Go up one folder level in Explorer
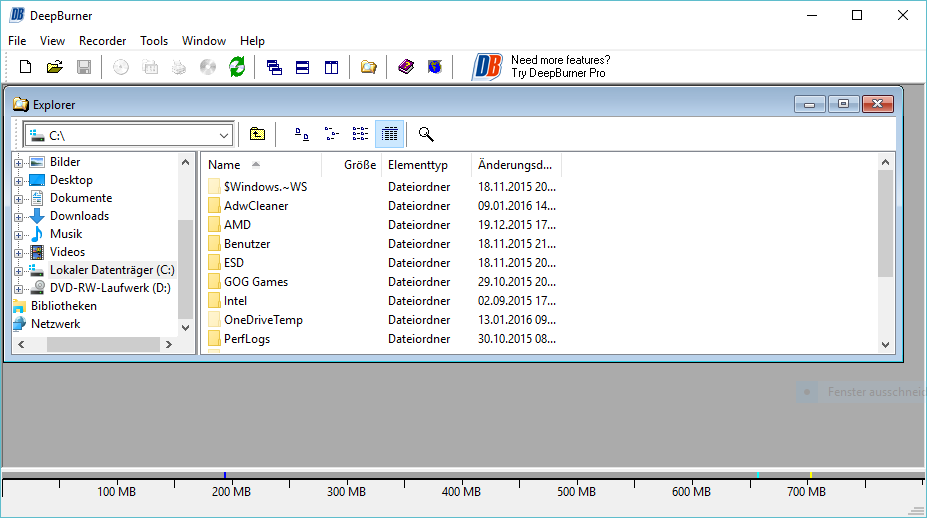 257,134
